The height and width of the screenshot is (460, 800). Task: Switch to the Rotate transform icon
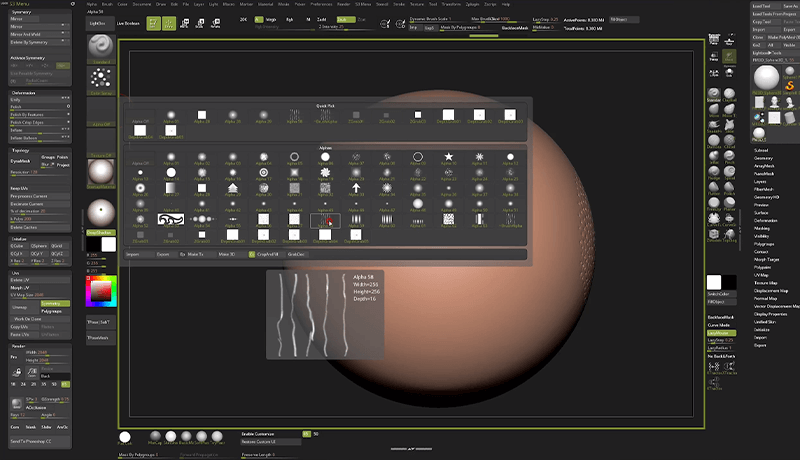(x=216, y=23)
